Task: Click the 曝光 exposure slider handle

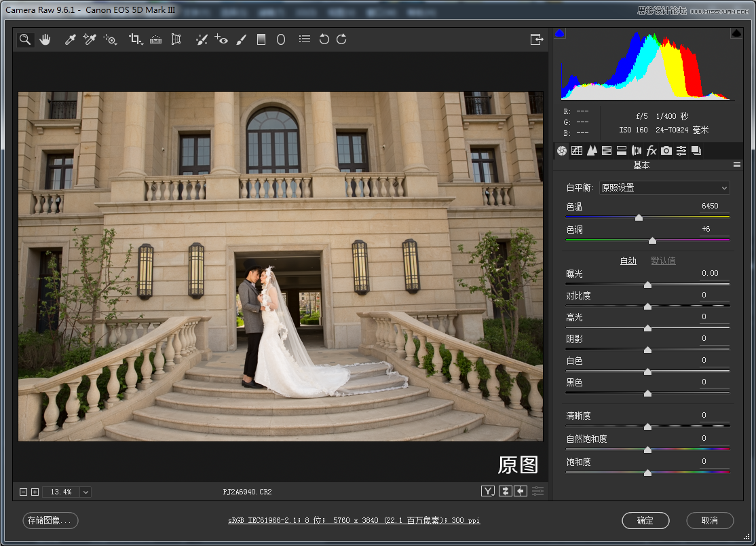Action: (647, 285)
